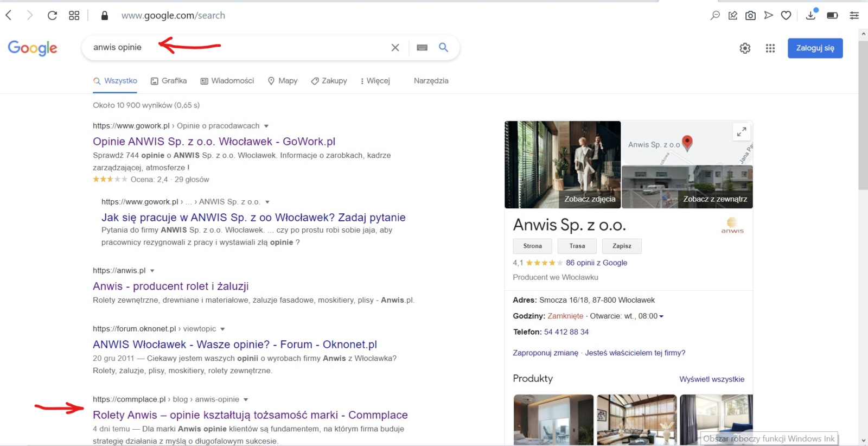Open the Więcej search filter menu
The image size is (868, 446).
tap(375, 81)
